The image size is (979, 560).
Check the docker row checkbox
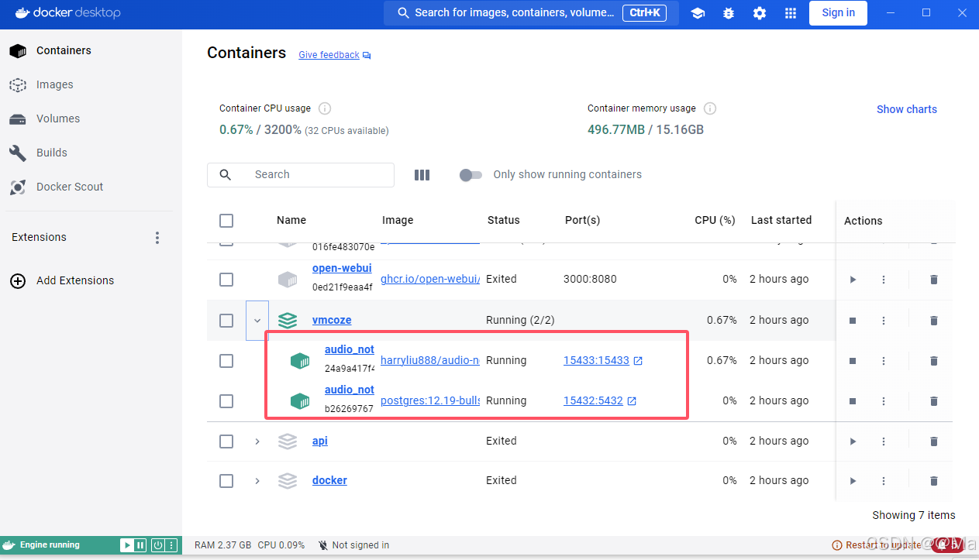tap(226, 481)
